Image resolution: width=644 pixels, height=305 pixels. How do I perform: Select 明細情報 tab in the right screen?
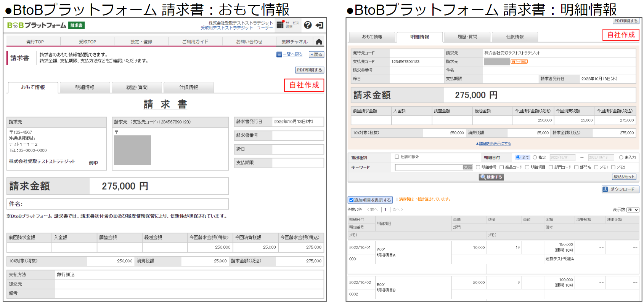coord(419,37)
